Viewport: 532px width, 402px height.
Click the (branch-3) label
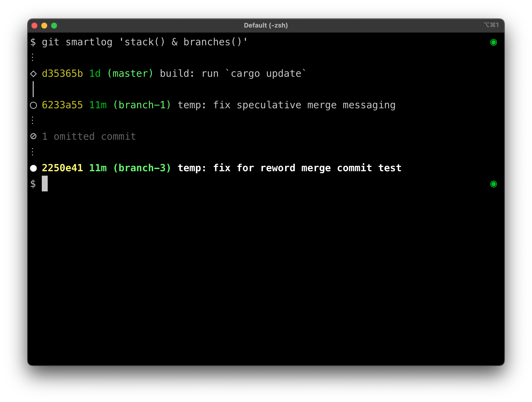click(x=142, y=168)
